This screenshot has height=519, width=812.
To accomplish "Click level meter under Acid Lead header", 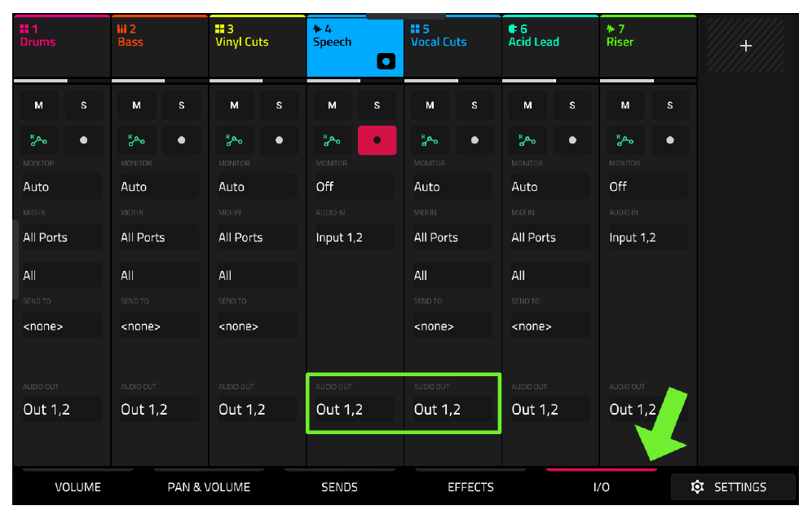I will coord(550,81).
